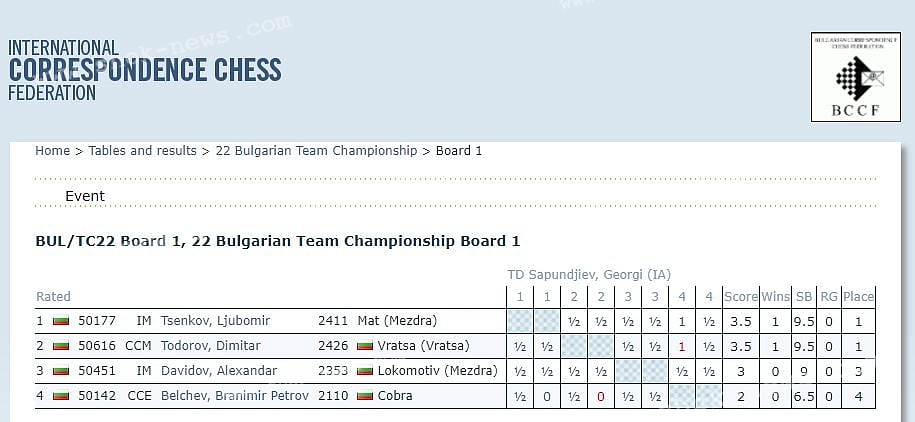915x422 pixels.
Task: Click the flag icon before Vratsa (Vratsa)
Action: (x=365, y=346)
